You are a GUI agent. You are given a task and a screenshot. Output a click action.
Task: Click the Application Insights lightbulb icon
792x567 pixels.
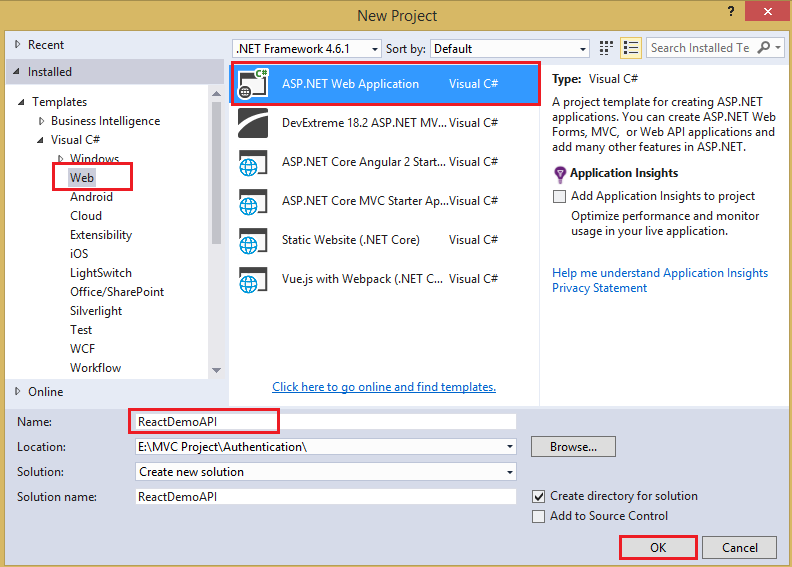[560, 174]
